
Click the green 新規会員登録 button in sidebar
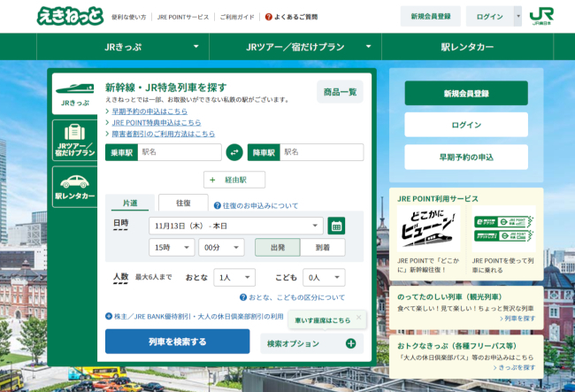[x=465, y=93]
